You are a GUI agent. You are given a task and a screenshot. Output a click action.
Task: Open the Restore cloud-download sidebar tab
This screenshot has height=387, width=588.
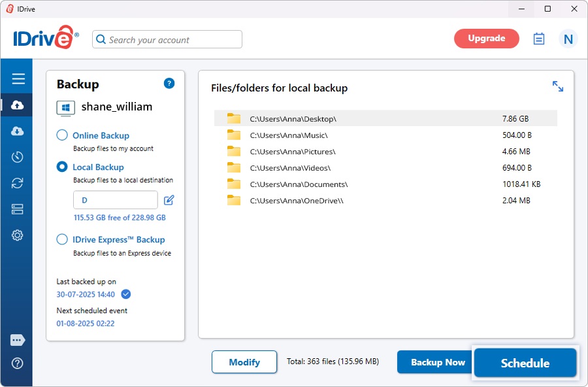(17, 131)
